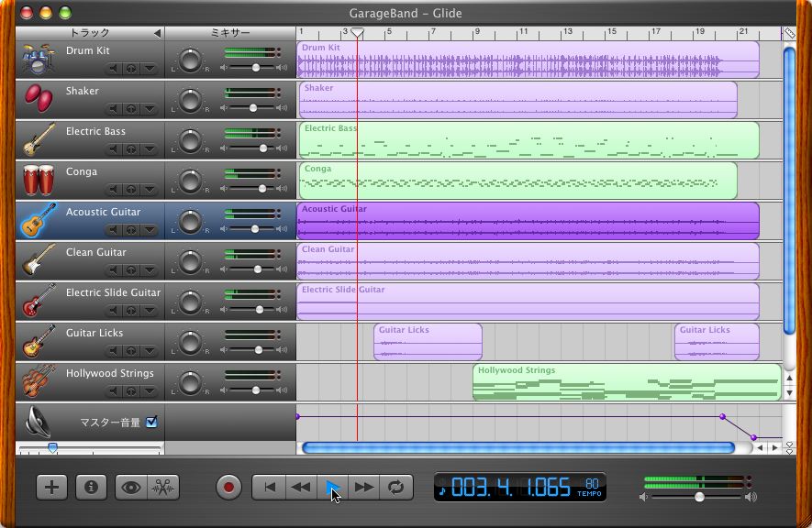The image size is (812, 528).
Task: Click the トラック column header
Action: 90,33
